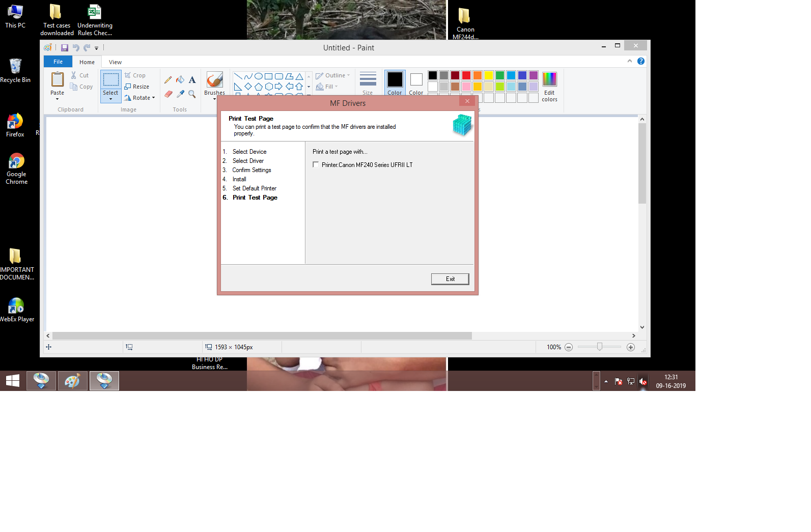Select the Curve shape
Image resolution: width=811 pixels, height=532 pixels.
pyautogui.click(x=248, y=76)
